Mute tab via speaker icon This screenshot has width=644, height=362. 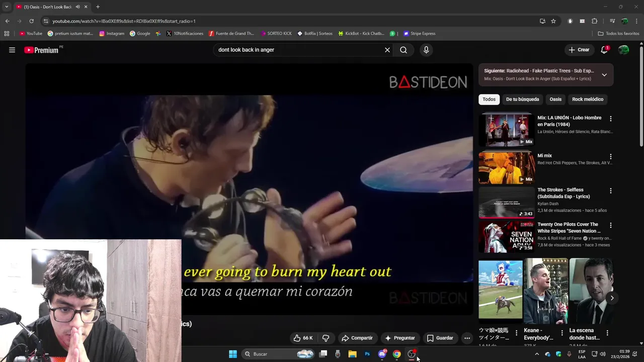coord(77,7)
